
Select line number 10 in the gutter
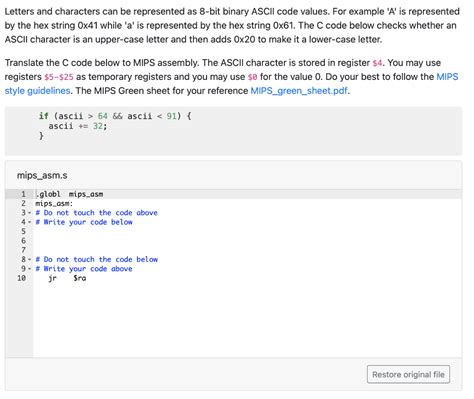22,278
